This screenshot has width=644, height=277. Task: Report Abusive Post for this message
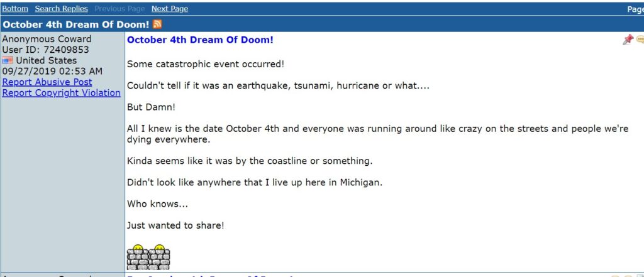(x=47, y=82)
